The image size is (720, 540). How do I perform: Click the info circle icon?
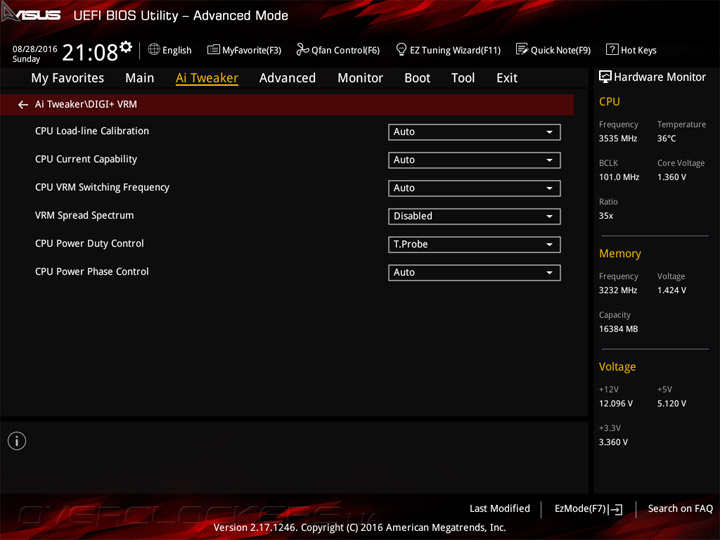pyautogui.click(x=17, y=441)
